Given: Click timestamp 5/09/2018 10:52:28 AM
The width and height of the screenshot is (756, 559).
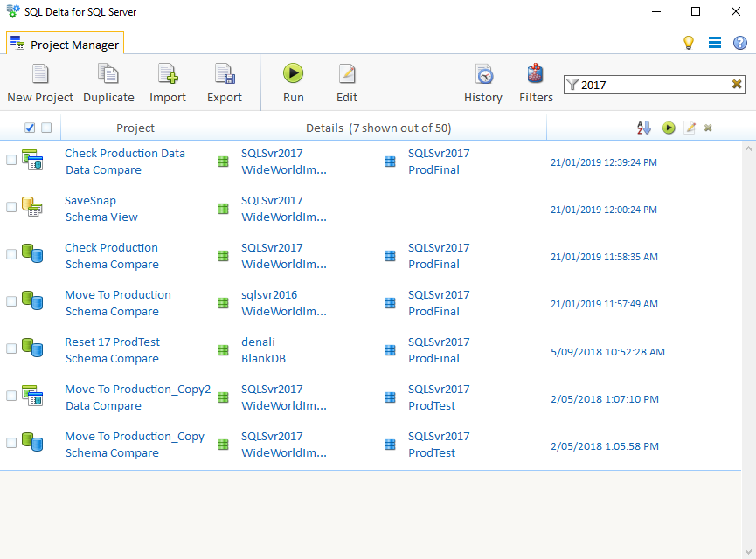Looking at the screenshot, I should 607,352.
